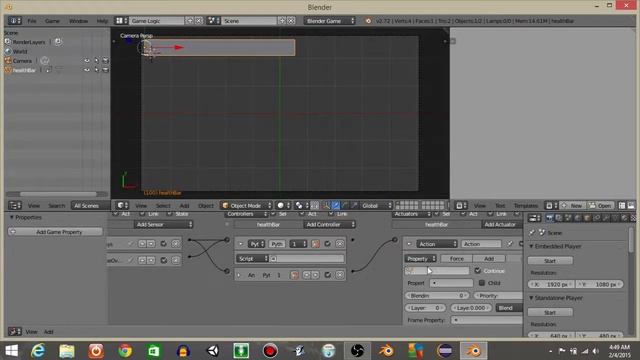
Task: Open the Object Mode dropdown
Action: 247,205
